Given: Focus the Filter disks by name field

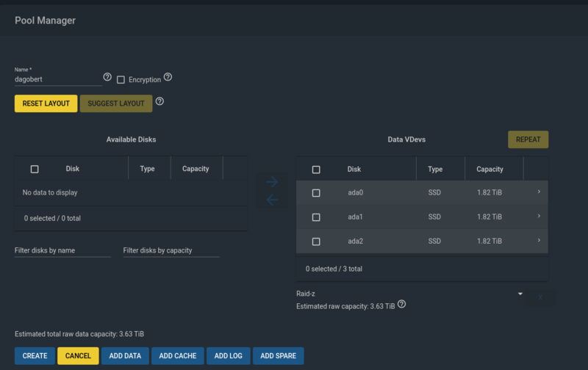Looking at the screenshot, I should tap(62, 250).
